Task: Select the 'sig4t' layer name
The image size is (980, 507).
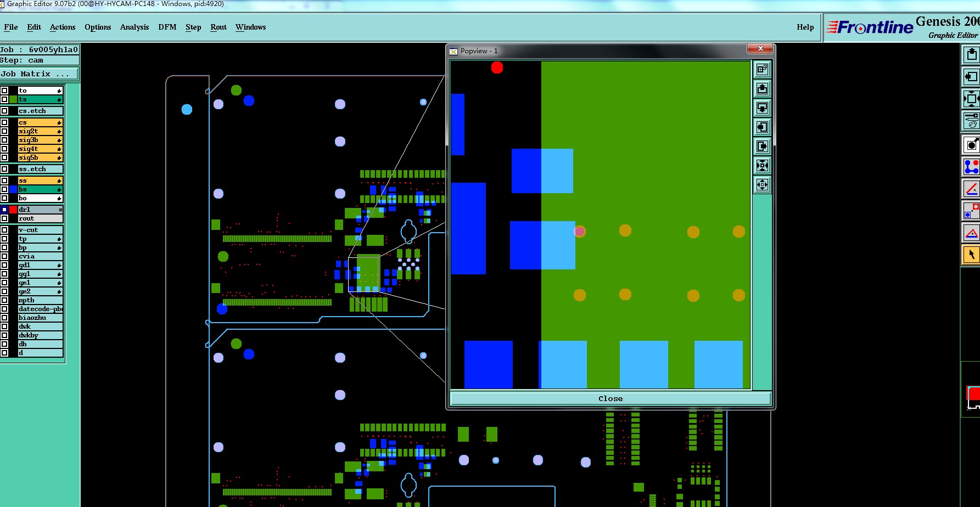Action: pyautogui.click(x=40, y=149)
